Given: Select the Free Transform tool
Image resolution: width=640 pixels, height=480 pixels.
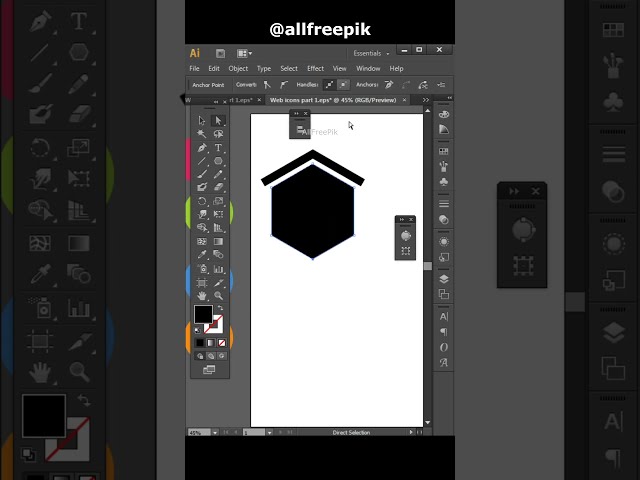Looking at the screenshot, I should click(218, 214).
